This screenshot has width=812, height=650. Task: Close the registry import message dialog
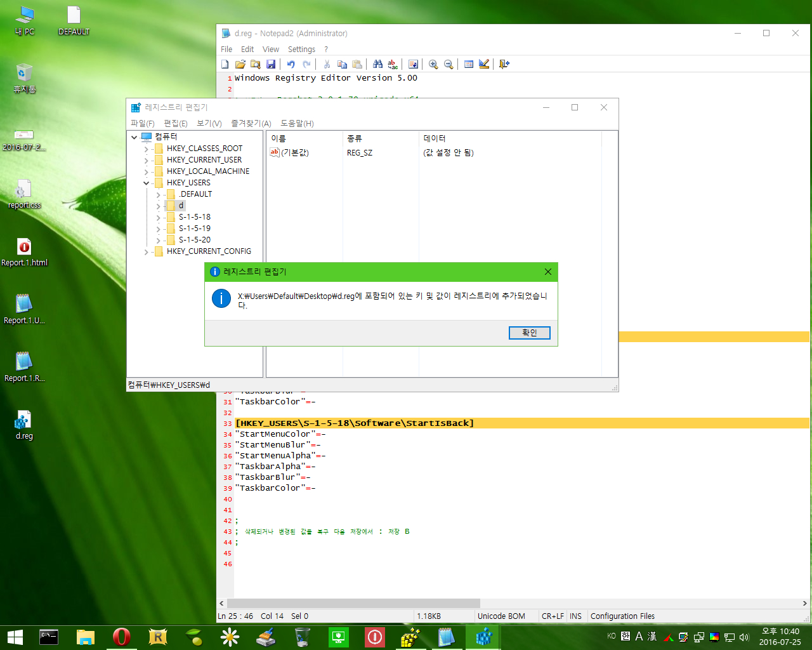(x=548, y=272)
